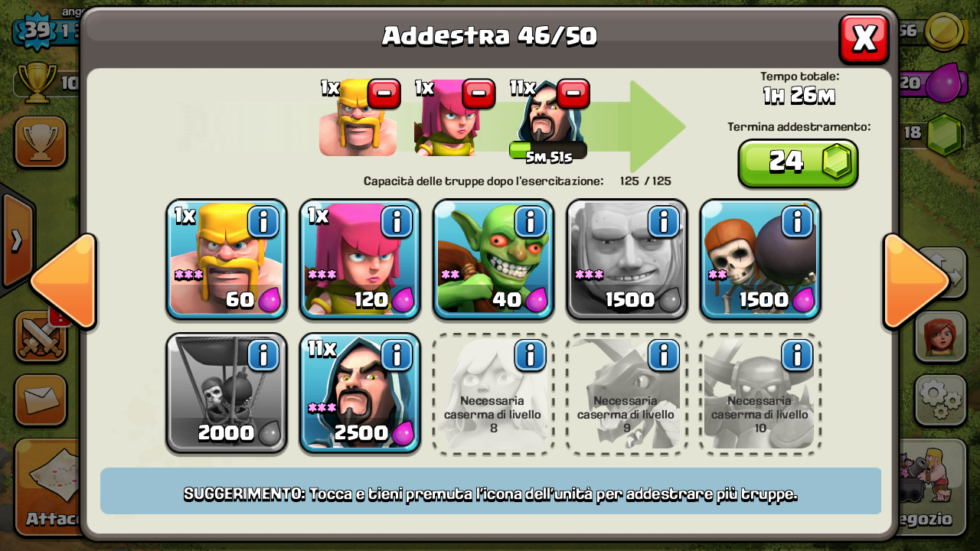Remove one Wizard from the queue
This screenshot has width=980, height=551.
coord(573,93)
